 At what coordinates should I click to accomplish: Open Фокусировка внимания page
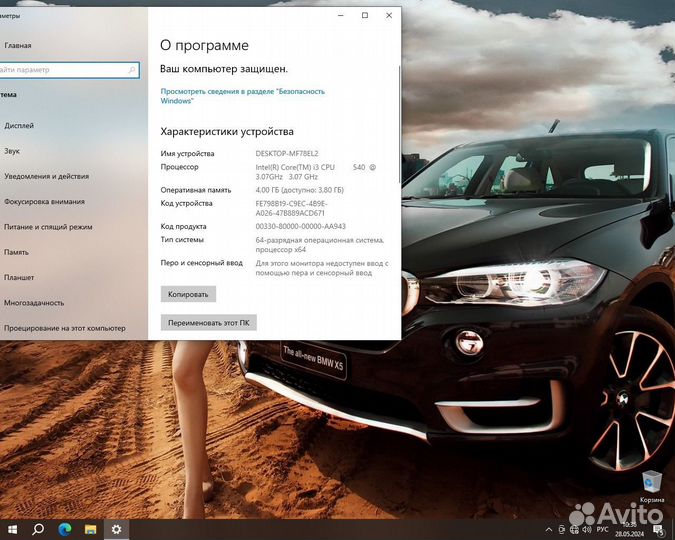coord(44,202)
